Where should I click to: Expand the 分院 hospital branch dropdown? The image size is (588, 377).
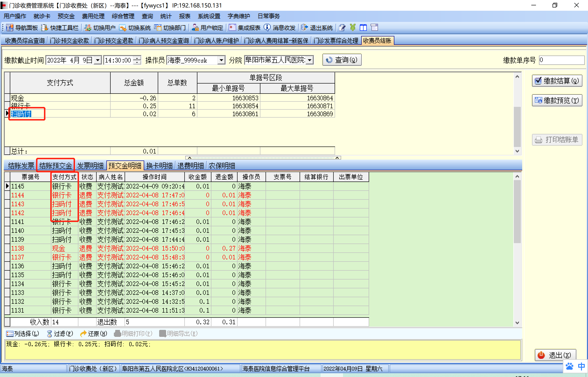click(x=310, y=60)
